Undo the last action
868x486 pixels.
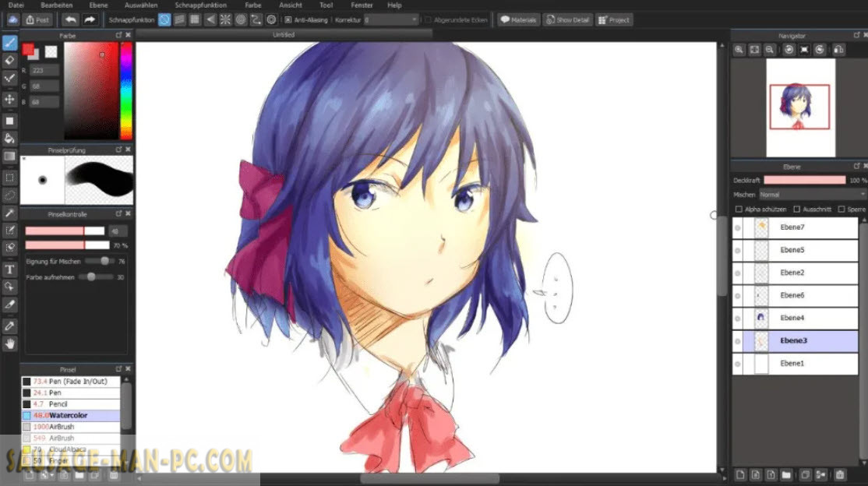pyautogui.click(x=70, y=20)
